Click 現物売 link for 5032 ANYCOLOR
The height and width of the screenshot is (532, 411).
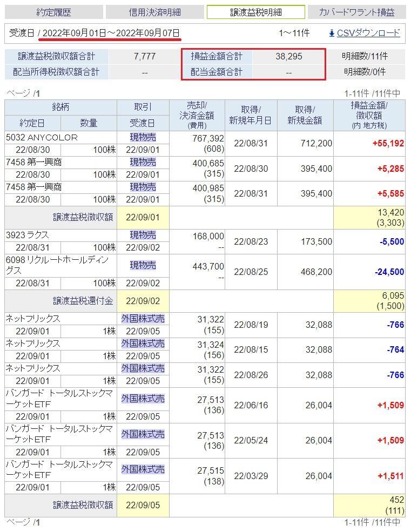click(143, 137)
